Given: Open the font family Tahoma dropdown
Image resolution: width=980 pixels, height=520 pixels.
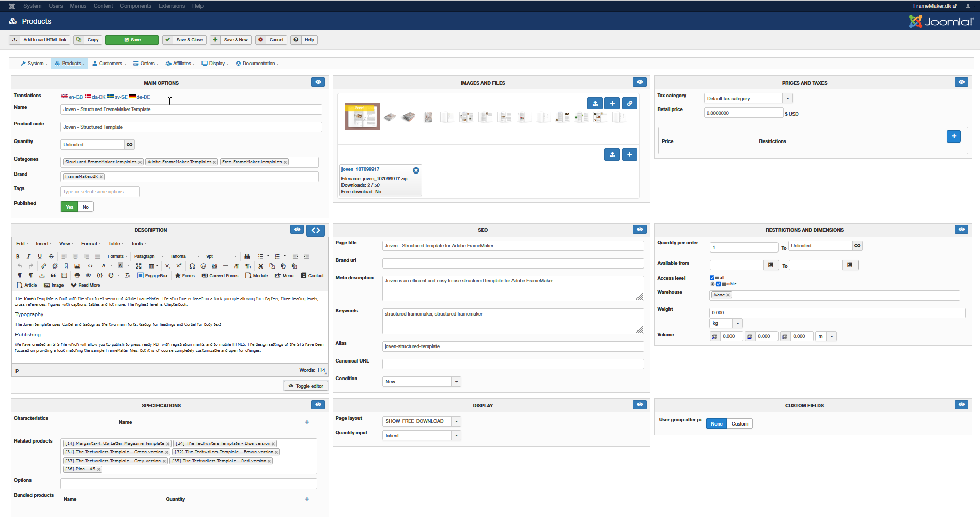Looking at the screenshot, I should 185,256.
